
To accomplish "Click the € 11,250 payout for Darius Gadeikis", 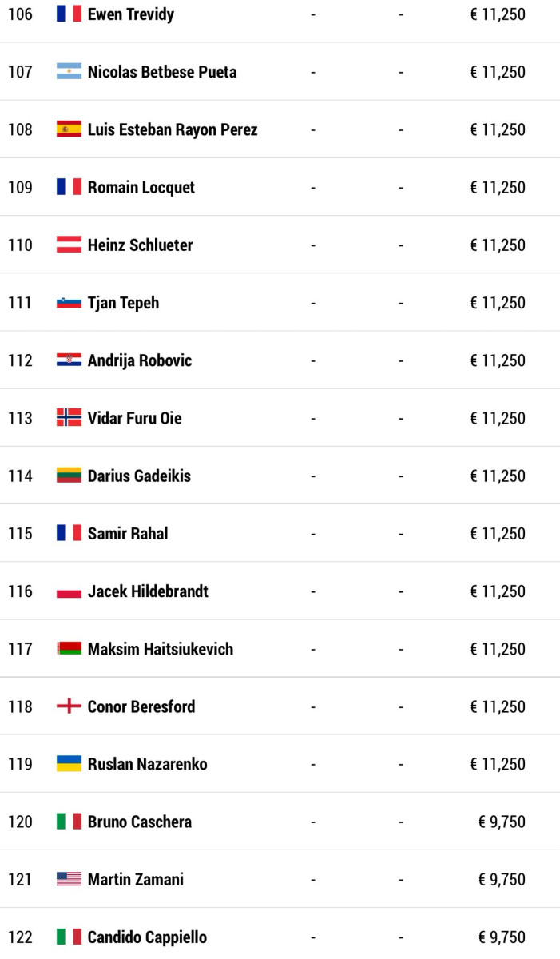I will point(497,476).
